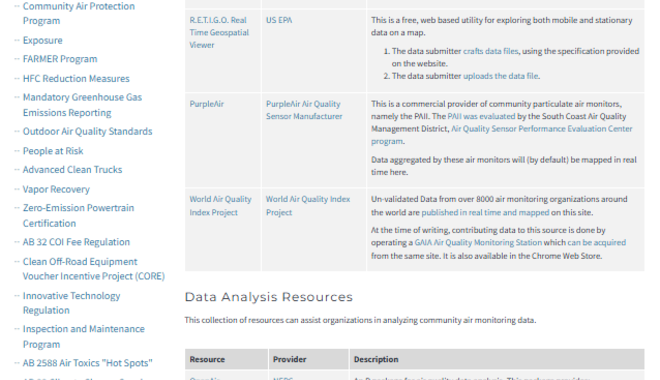This screenshot has width=660, height=380.
Task: Select AB 32 COI Fee Regulation
Action: 76,242
